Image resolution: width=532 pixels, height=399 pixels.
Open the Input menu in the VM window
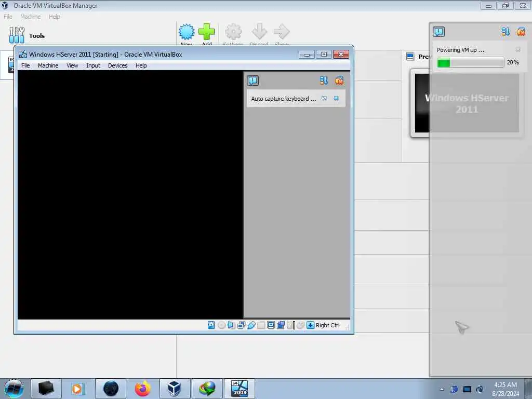[93, 65]
